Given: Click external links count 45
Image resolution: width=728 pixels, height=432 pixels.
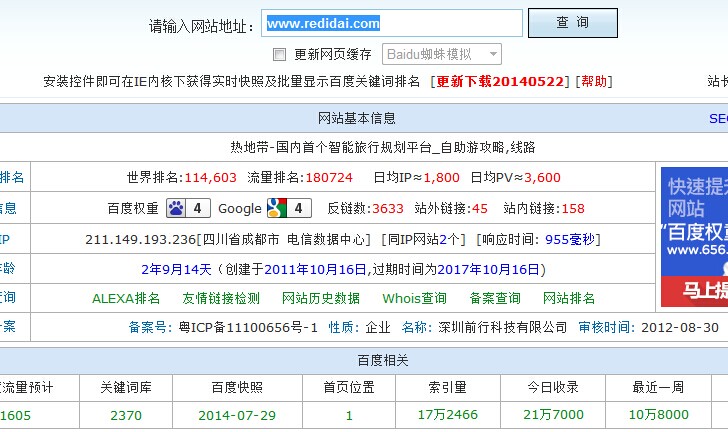Looking at the screenshot, I should [480, 209].
